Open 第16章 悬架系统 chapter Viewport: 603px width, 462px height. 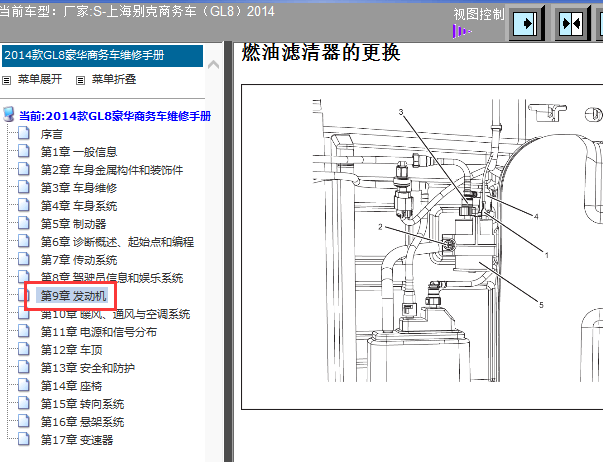tap(83, 422)
